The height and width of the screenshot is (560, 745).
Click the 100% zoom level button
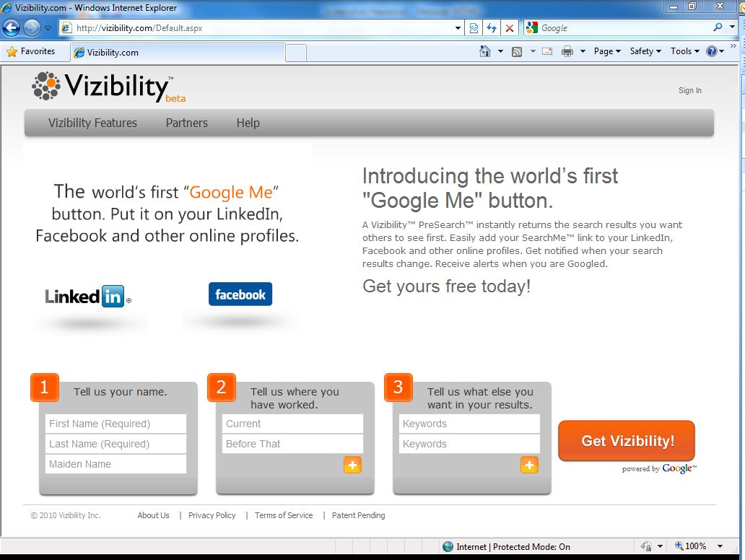coord(691,546)
